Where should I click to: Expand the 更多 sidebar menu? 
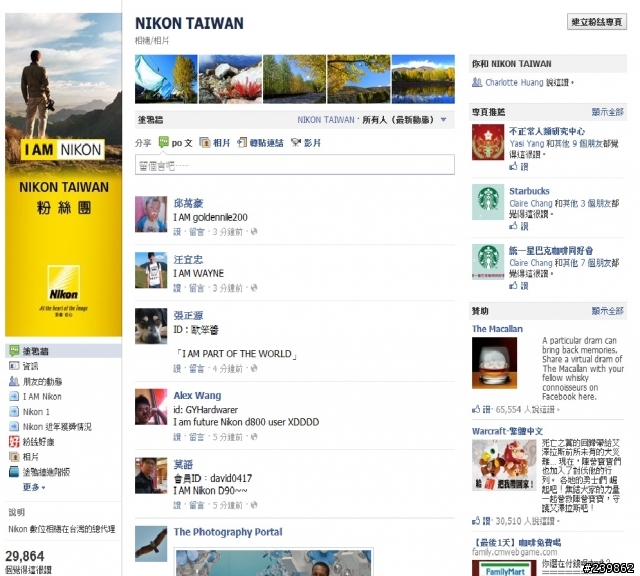(x=34, y=487)
